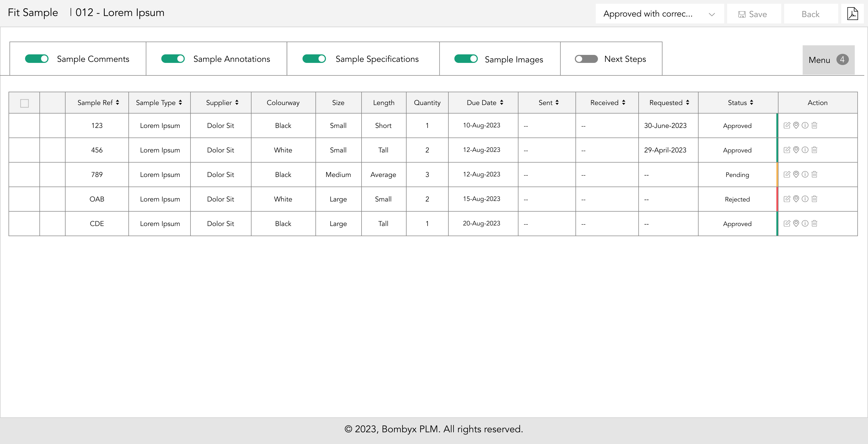Screen dimensions: 868x444
Task: Turn off the Sample Annotations toggle
Action: 173,59
